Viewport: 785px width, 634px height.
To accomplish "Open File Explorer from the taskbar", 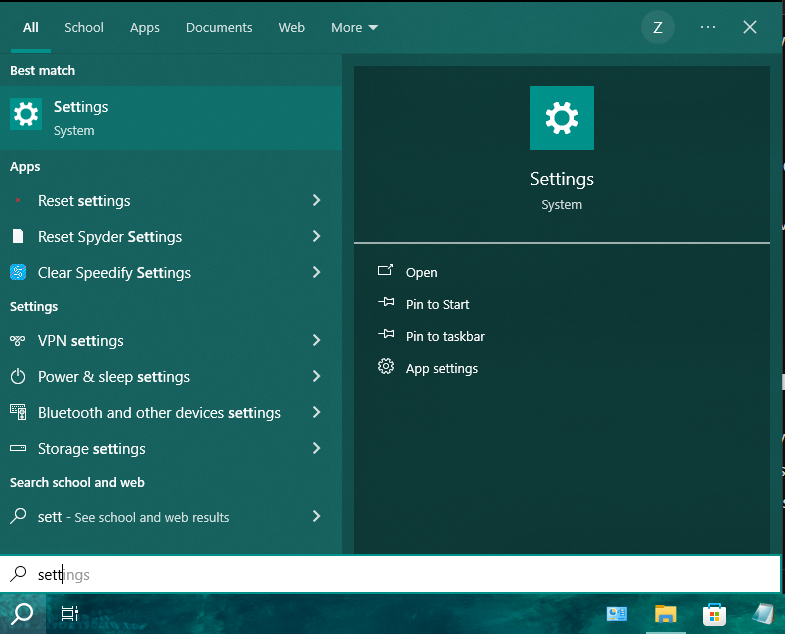I will tap(665, 614).
